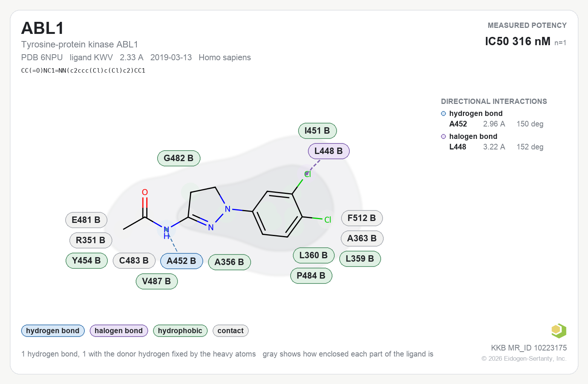Click the halogen bond legend circle marker
The image size is (588, 384).
click(444, 137)
